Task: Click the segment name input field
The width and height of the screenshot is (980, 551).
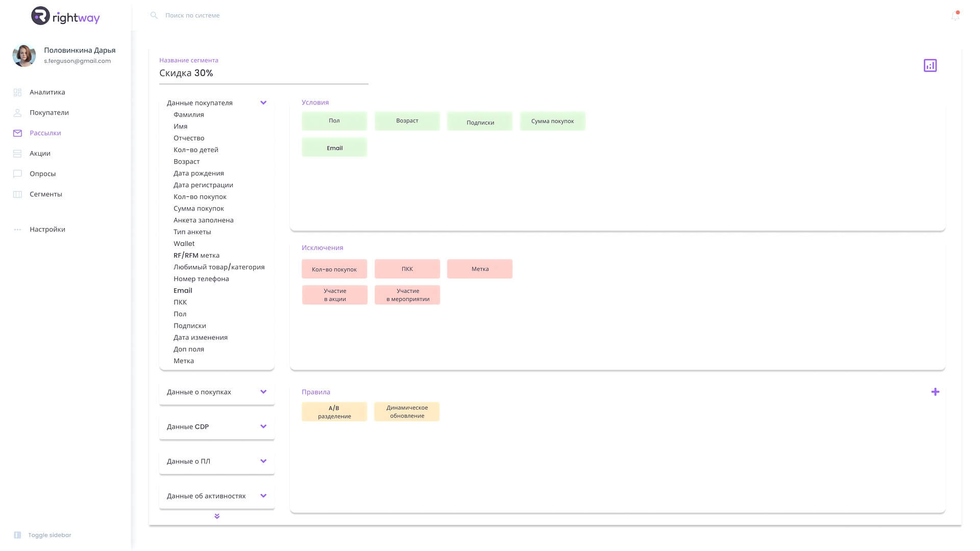Action: [263, 73]
